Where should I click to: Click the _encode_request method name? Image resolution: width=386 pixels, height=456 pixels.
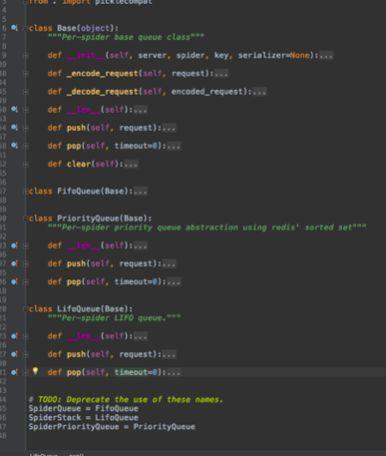[102, 73]
